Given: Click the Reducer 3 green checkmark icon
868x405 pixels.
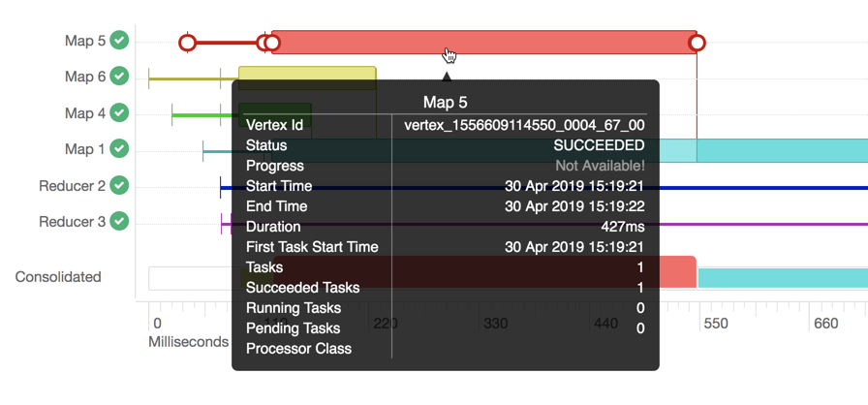Looking at the screenshot, I should coord(119,222).
